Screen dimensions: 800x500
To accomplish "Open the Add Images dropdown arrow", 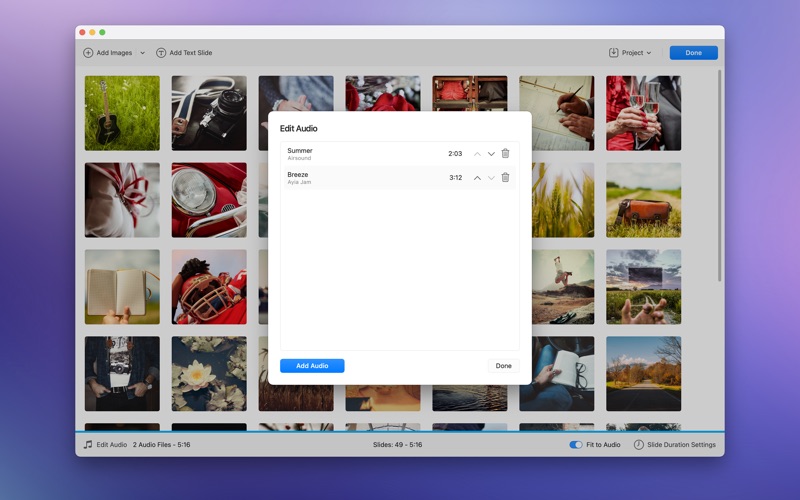I will click(142, 53).
